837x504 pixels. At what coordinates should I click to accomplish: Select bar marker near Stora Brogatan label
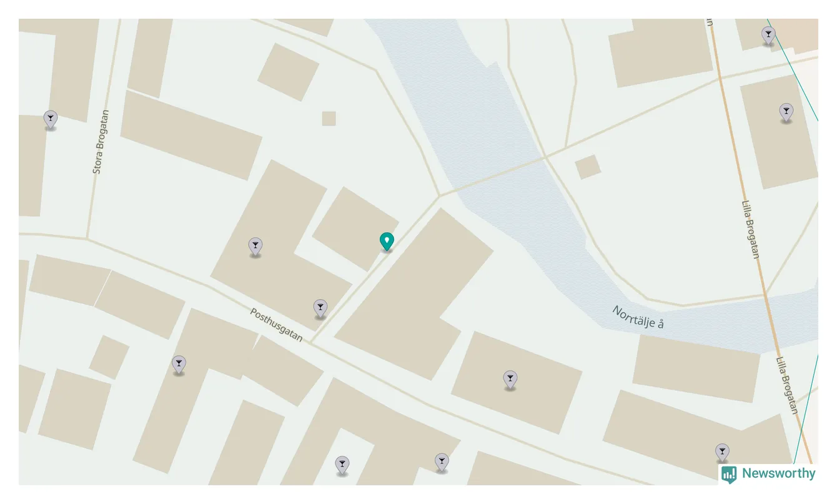[x=51, y=120]
